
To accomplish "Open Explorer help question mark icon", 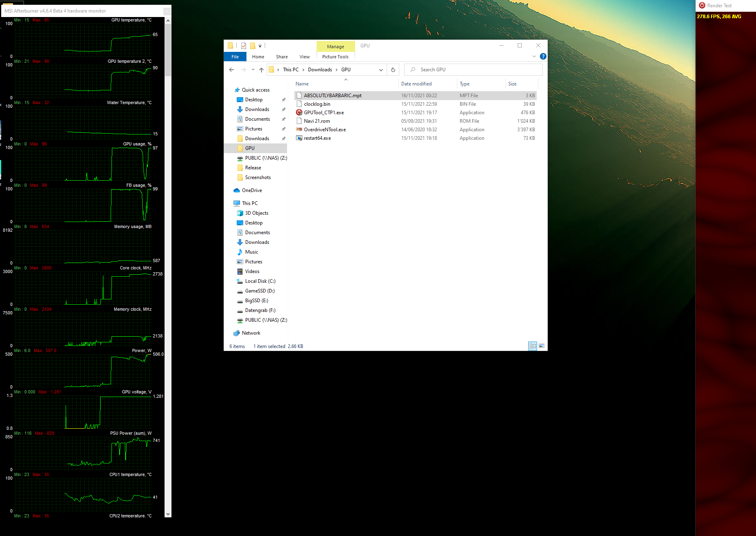I will coord(543,56).
